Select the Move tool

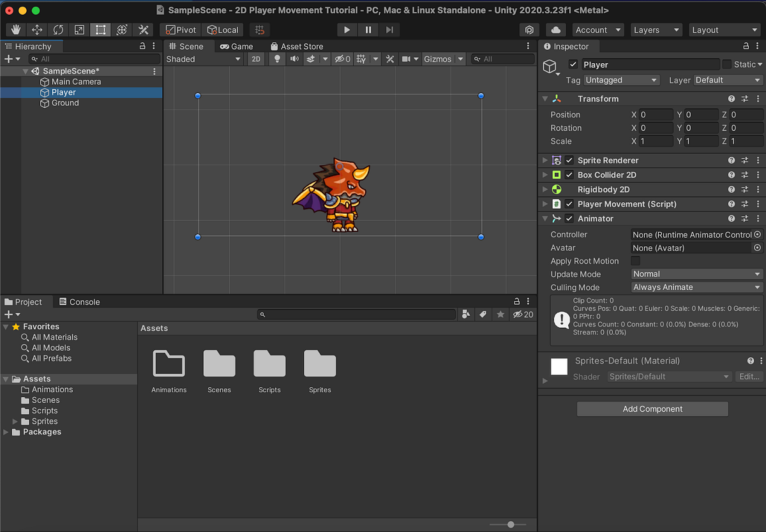(36, 29)
